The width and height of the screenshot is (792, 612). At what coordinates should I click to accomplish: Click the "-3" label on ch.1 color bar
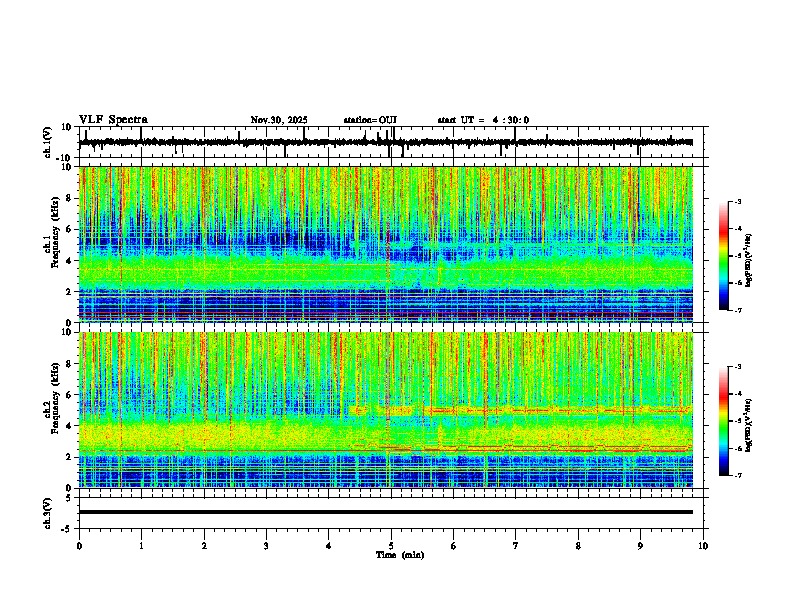(737, 202)
